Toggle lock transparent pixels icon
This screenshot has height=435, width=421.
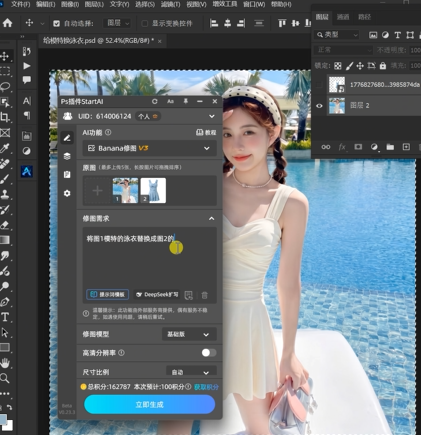(x=338, y=66)
